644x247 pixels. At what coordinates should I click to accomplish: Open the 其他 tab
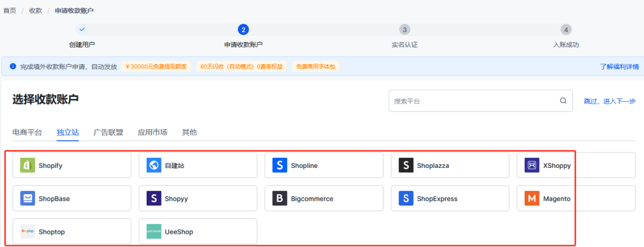[190, 132]
